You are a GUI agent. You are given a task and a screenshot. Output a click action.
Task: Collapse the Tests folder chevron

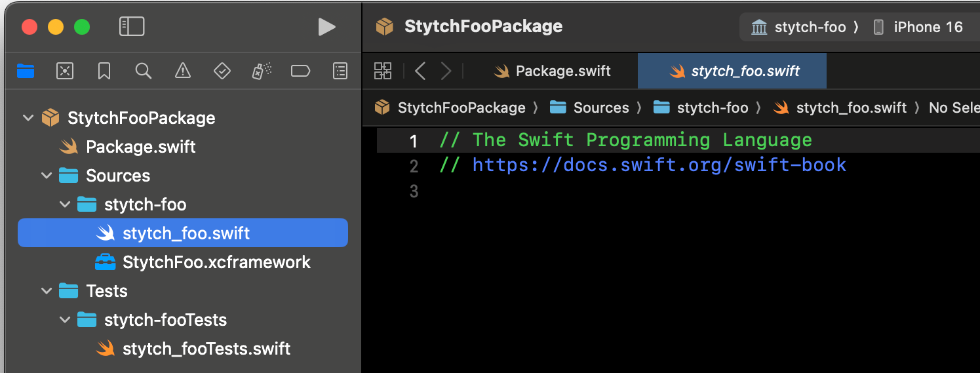(47, 291)
